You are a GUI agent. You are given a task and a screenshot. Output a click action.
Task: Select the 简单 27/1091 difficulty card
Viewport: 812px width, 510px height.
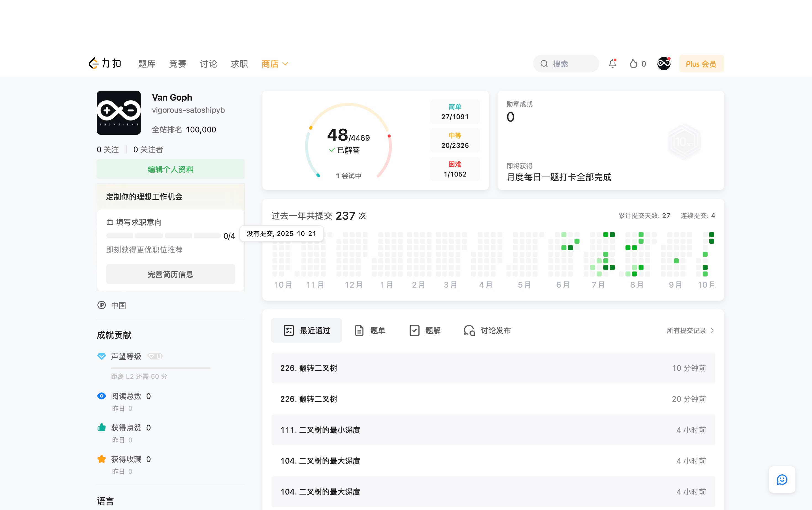coord(455,112)
